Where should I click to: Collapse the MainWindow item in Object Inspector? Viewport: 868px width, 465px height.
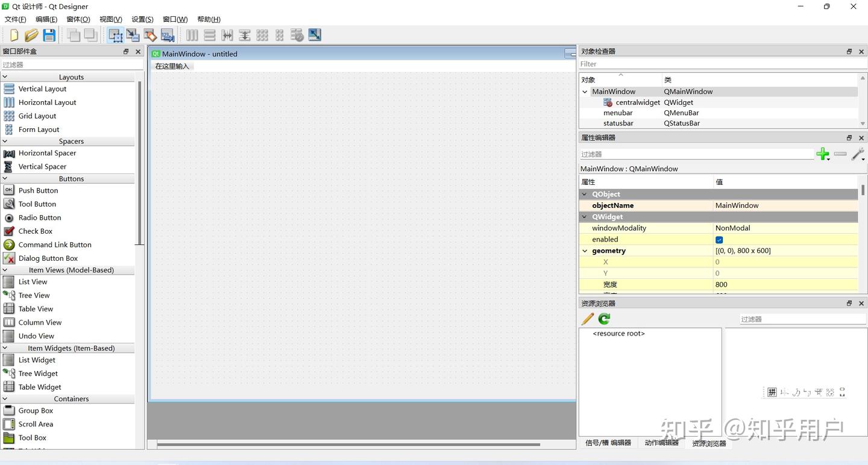pyautogui.click(x=583, y=91)
